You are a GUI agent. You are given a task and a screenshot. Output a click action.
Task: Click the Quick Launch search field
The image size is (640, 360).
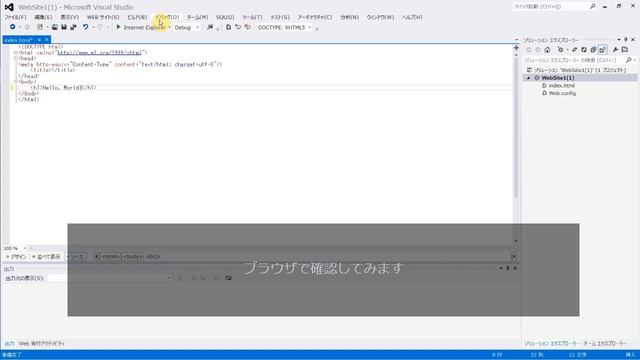coord(551,7)
